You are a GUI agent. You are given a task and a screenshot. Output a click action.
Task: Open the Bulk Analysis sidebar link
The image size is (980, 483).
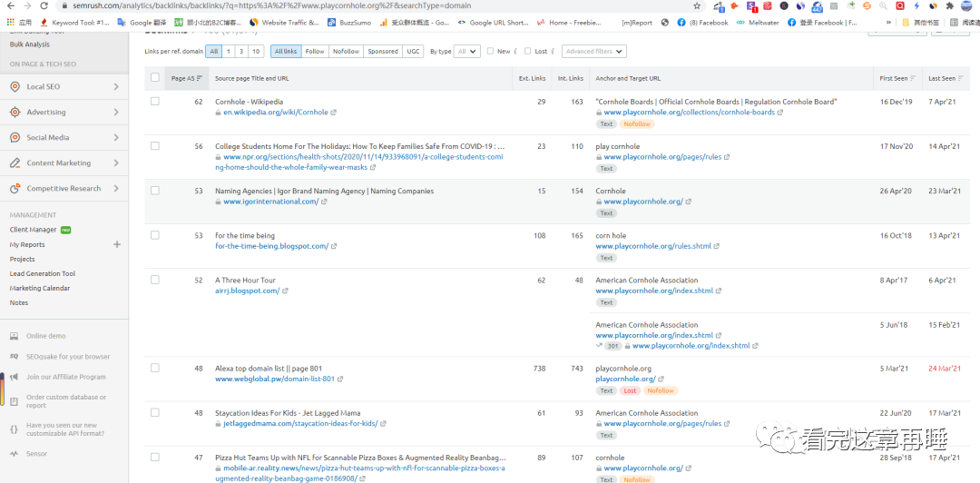click(29, 44)
